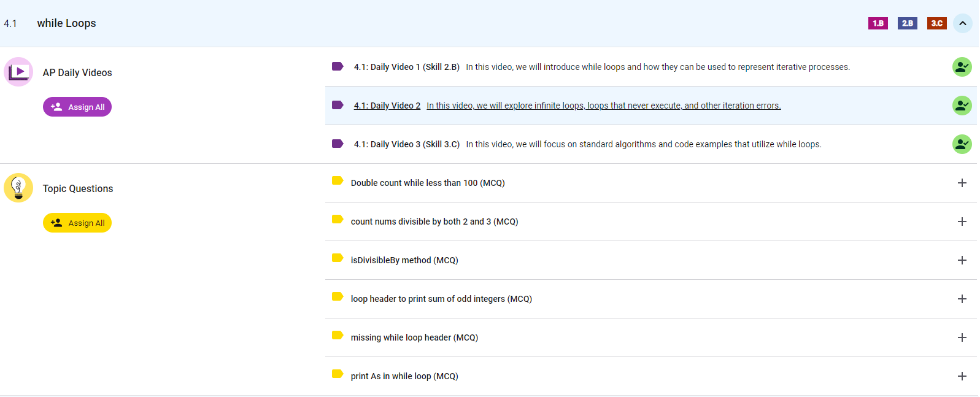Click assigned icon for Daily Video 1
Screen dimensions: 980x397
point(962,67)
